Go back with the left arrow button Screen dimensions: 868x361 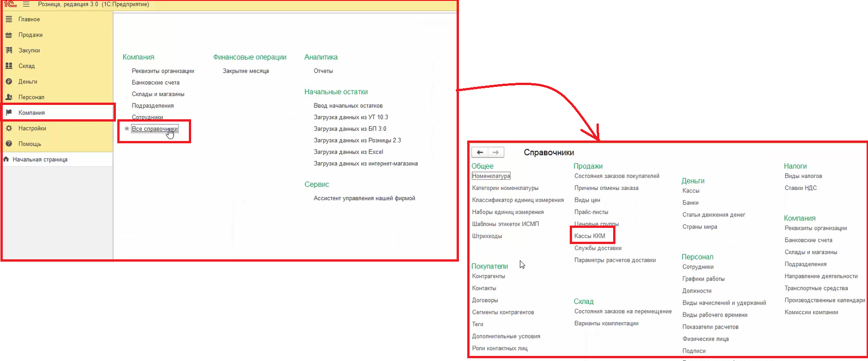480,152
